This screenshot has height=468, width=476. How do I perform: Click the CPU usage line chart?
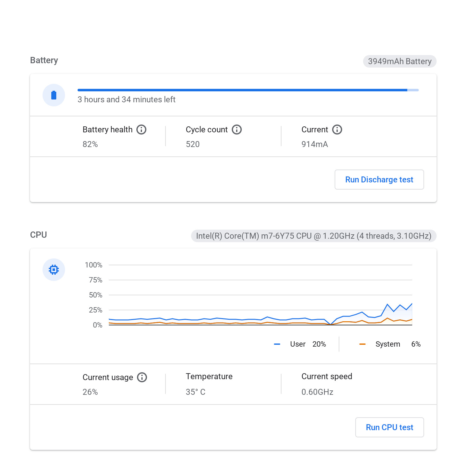click(260, 295)
